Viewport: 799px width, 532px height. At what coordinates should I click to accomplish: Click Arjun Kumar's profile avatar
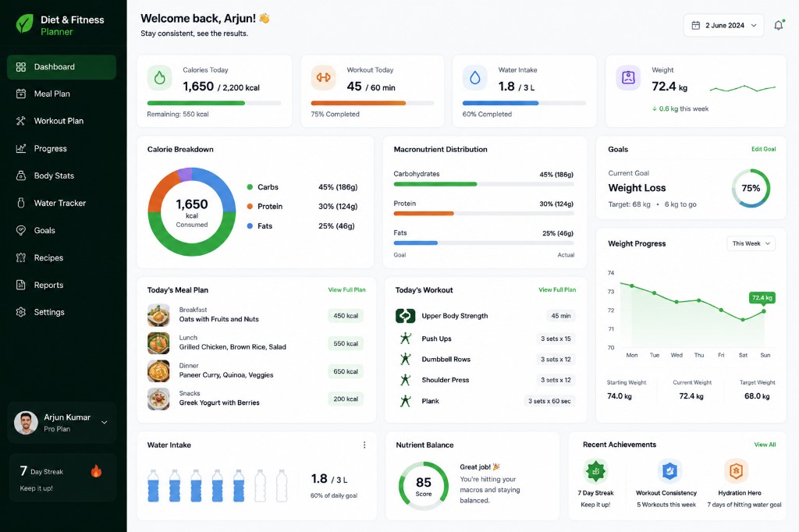pyautogui.click(x=26, y=423)
